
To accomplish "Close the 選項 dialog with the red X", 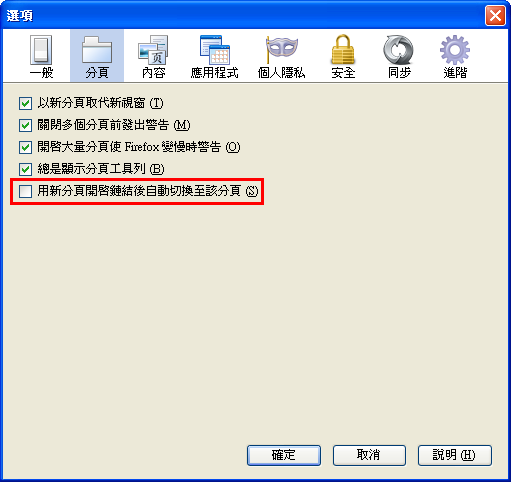I will click(x=495, y=15).
